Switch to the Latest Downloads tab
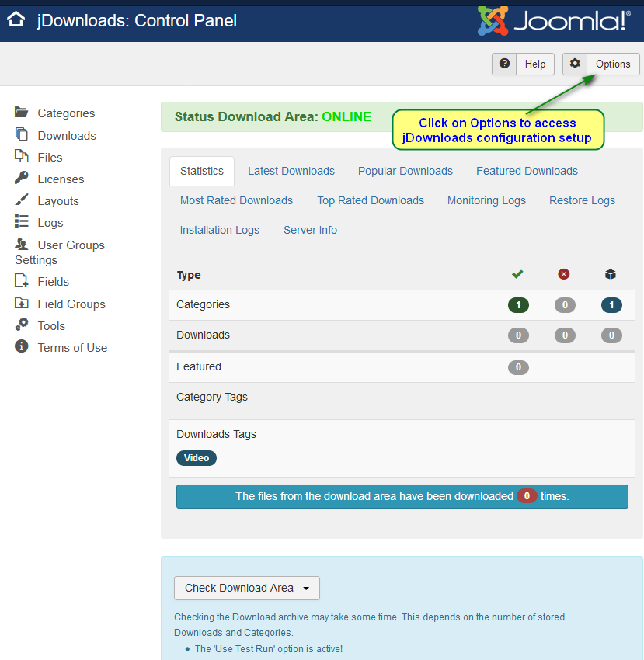The width and height of the screenshot is (644, 660). coord(291,171)
